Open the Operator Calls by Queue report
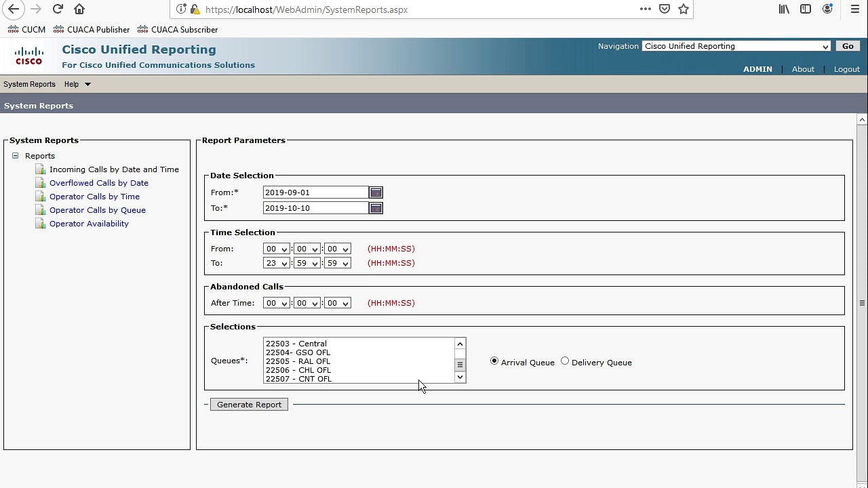Screen dimensions: 868x488 pyautogui.click(x=98, y=210)
